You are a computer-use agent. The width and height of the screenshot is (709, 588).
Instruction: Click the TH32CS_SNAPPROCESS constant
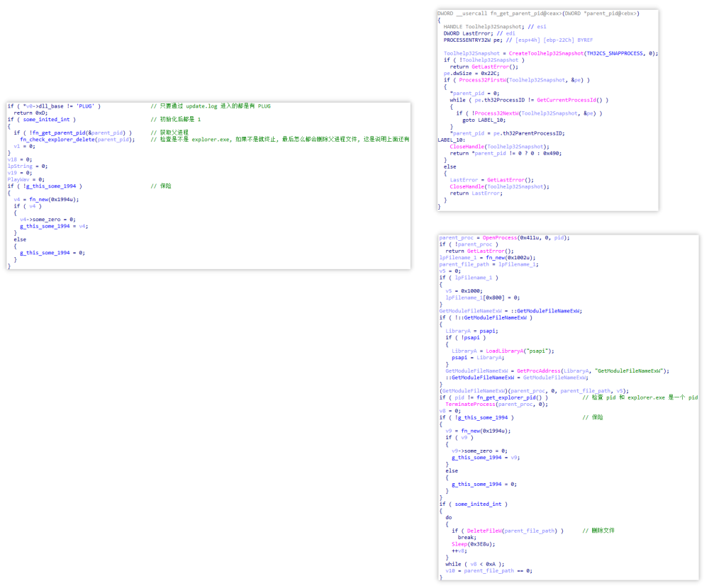[x=615, y=53]
